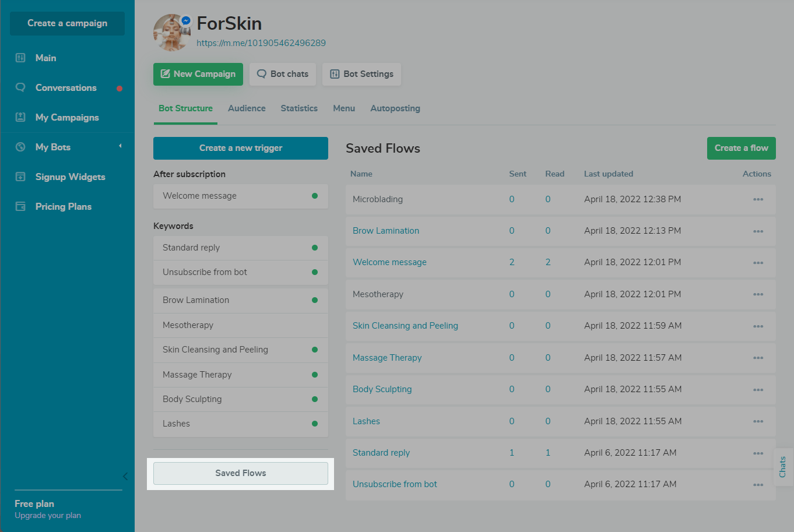Open actions menu for Microblading flow
The width and height of the screenshot is (794, 532).
tap(758, 199)
